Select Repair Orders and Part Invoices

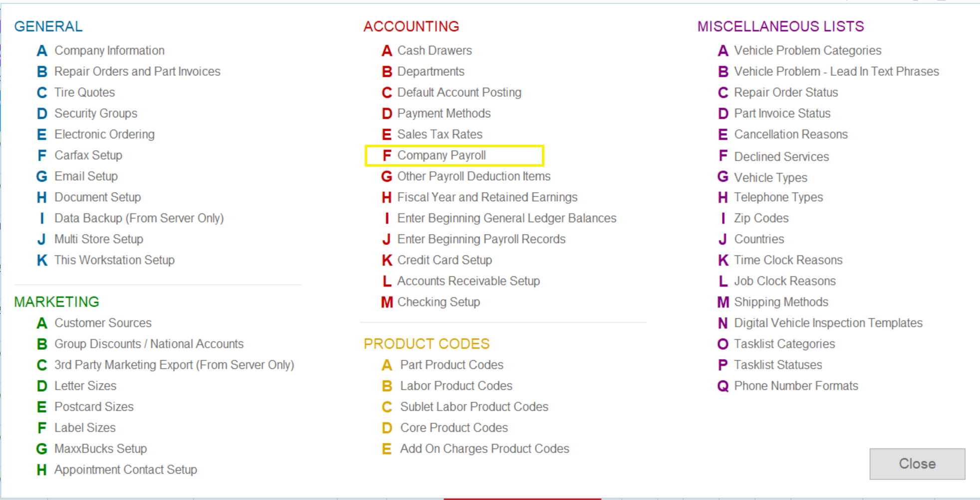coord(137,71)
